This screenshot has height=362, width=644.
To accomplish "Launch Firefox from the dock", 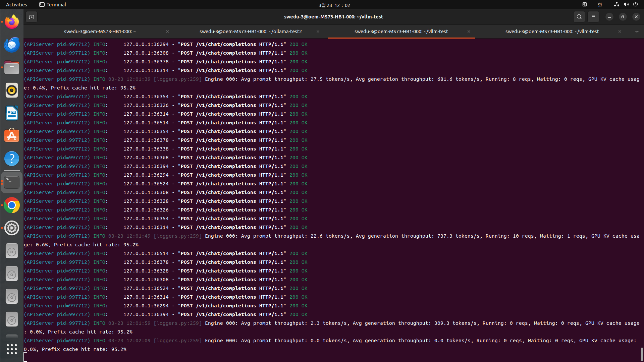I will point(12,22).
